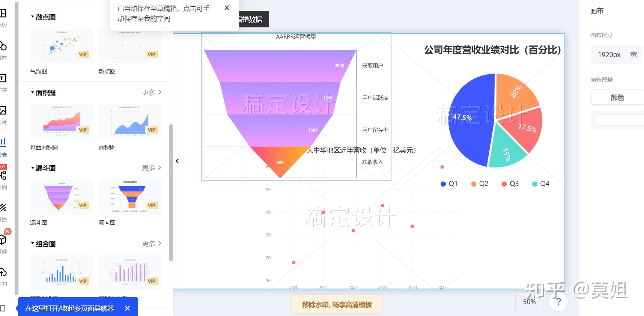The width and height of the screenshot is (644, 316).
Task: Dismiss the auto-save draft notification
Action: [x=227, y=8]
